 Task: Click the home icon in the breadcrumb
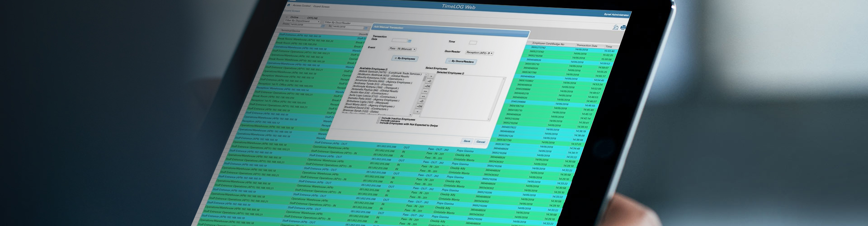click(288, 5)
